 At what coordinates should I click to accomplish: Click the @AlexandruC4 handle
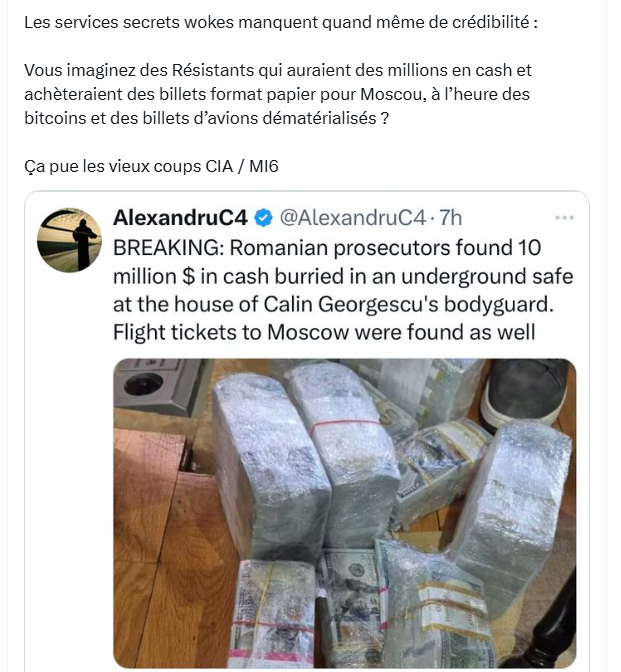(350, 218)
